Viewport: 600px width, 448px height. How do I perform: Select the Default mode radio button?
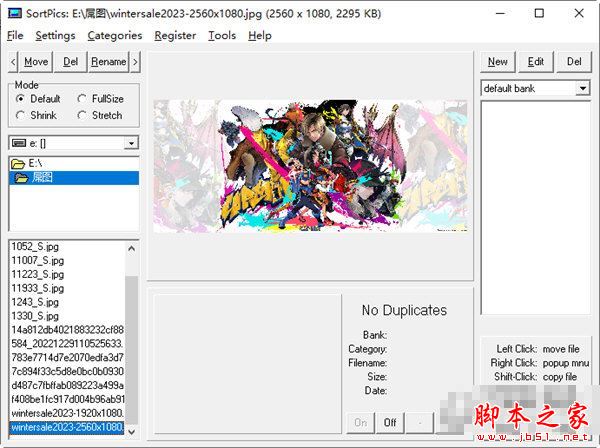tap(20, 99)
